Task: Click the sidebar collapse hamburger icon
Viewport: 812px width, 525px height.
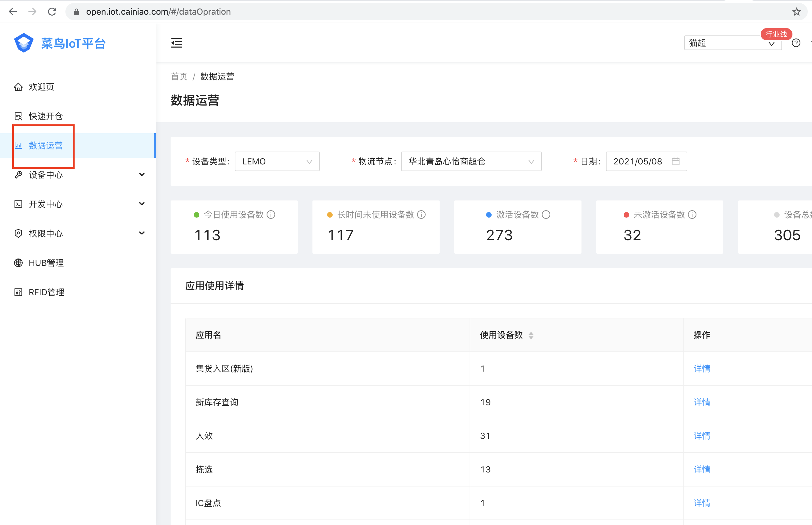Action: pos(176,43)
